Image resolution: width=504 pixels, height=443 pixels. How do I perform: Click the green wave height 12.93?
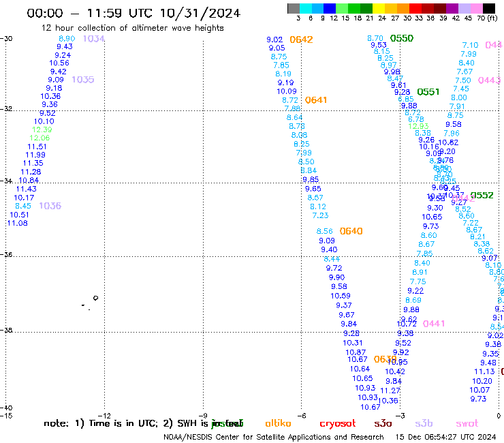(x=418, y=126)
